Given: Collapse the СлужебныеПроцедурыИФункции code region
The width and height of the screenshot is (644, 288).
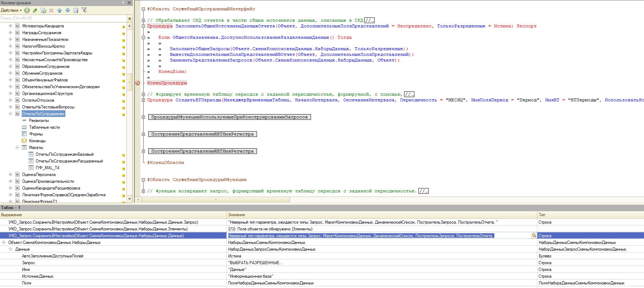Looking at the screenshot, I should 143,180.
